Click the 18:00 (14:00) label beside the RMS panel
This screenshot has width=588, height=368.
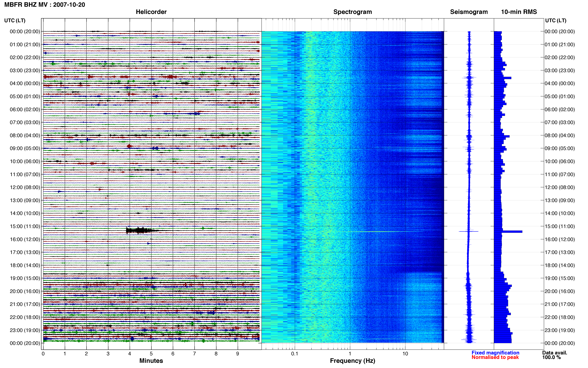[560, 265]
